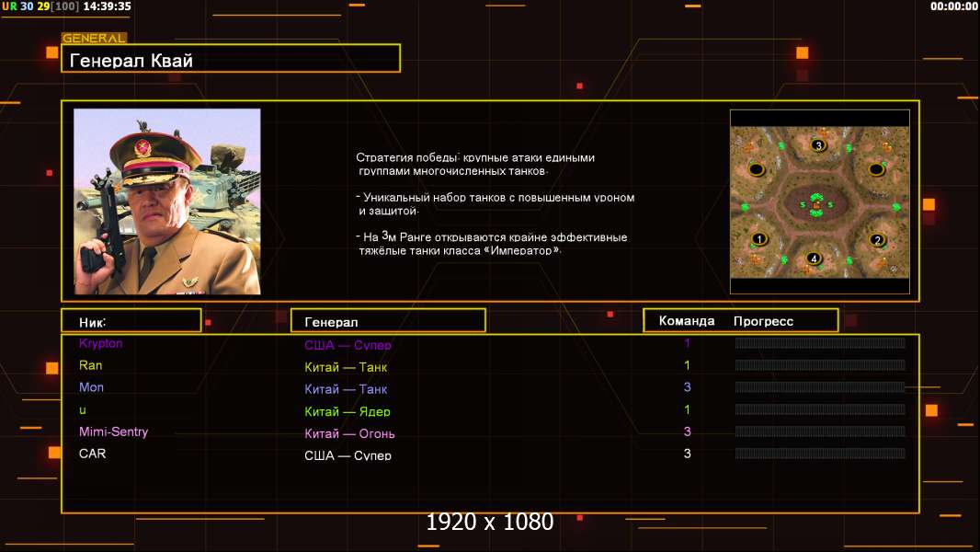Viewport: 980px width, 552px height.
Task: Click CAR's loading progress bar
Action: pos(820,454)
